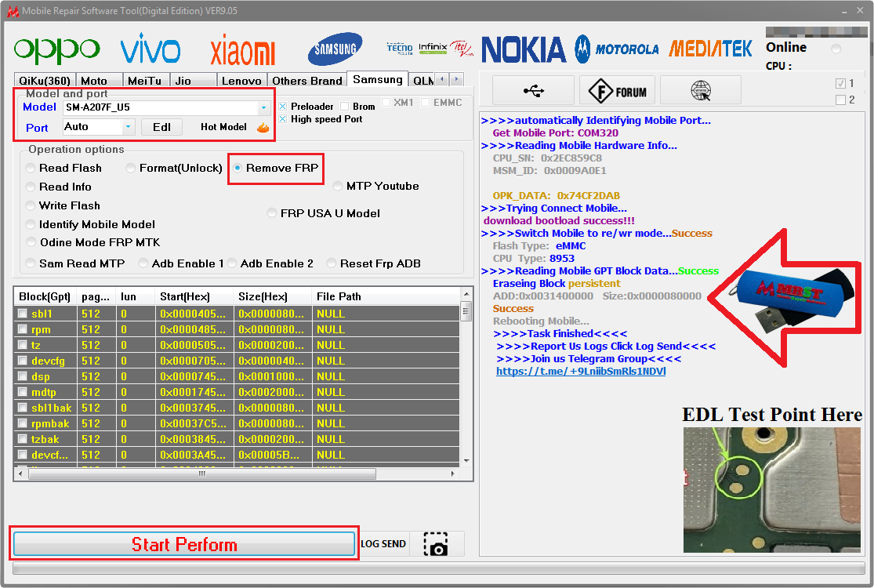Open the Port Auto dropdown
The image size is (874, 588).
[x=129, y=127]
